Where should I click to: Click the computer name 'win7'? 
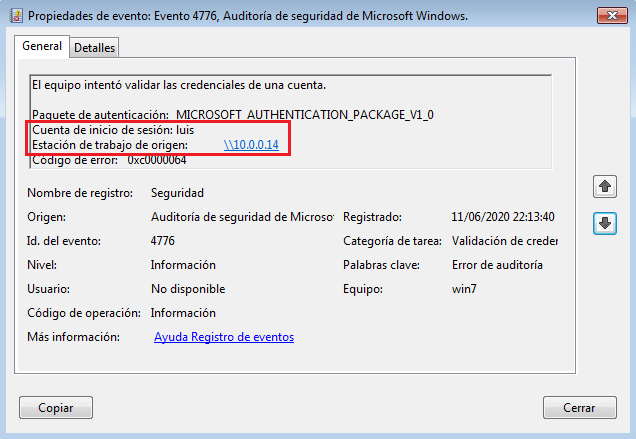(x=464, y=289)
